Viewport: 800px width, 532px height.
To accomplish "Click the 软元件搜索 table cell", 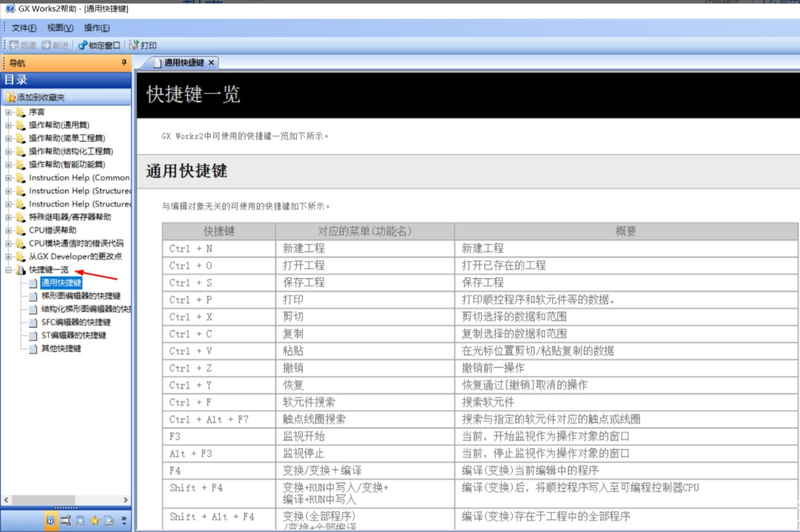I will 365,402.
